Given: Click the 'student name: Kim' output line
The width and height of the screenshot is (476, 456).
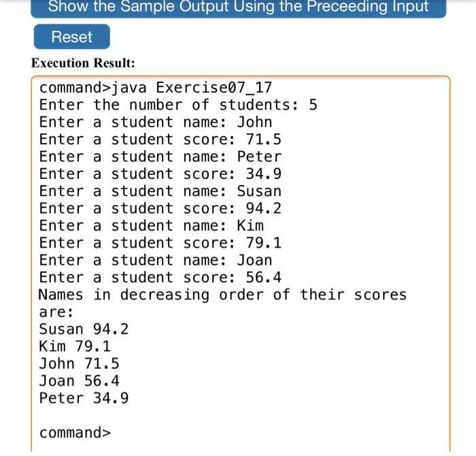Looking at the screenshot, I should click(x=151, y=226).
